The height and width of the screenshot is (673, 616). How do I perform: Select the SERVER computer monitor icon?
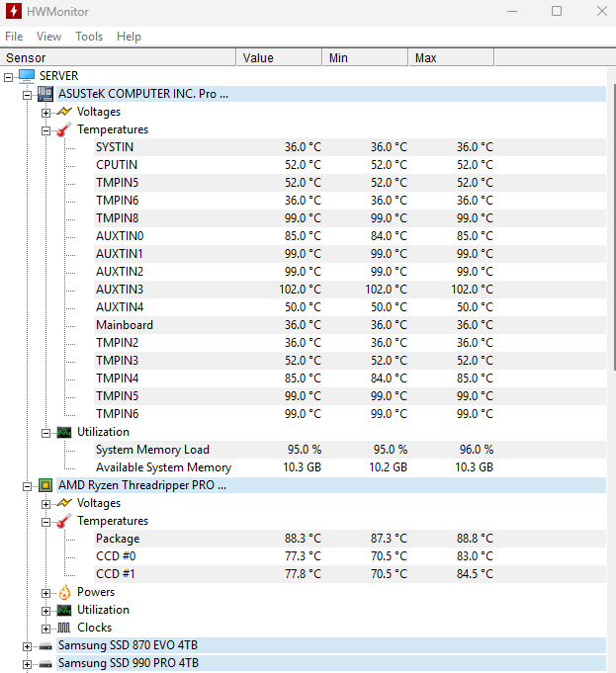27,76
